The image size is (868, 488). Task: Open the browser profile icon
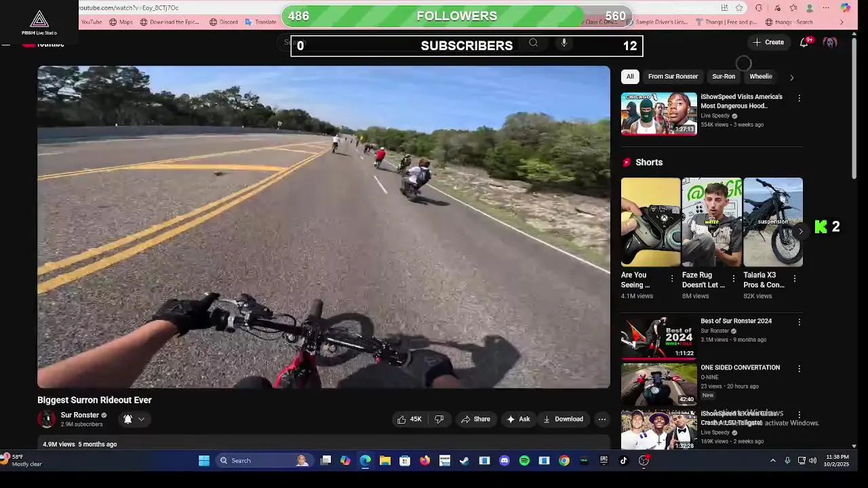click(810, 7)
